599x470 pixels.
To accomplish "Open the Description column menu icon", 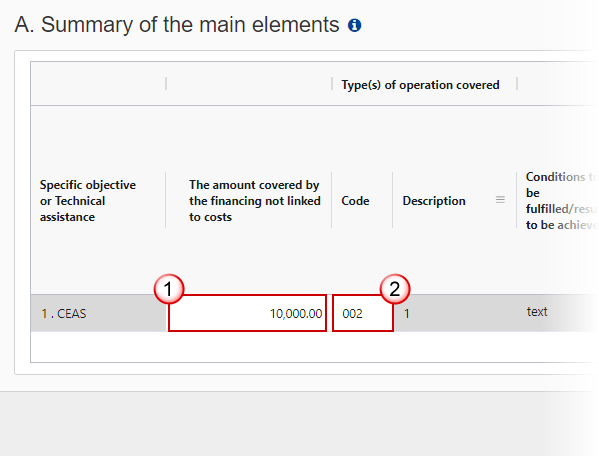I will coord(500,199).
